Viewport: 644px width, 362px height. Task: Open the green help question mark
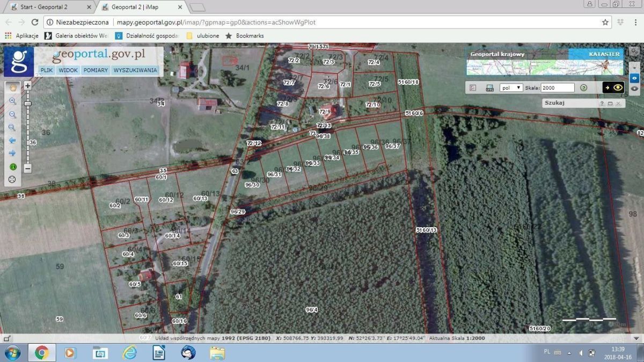tap(584, 88)
